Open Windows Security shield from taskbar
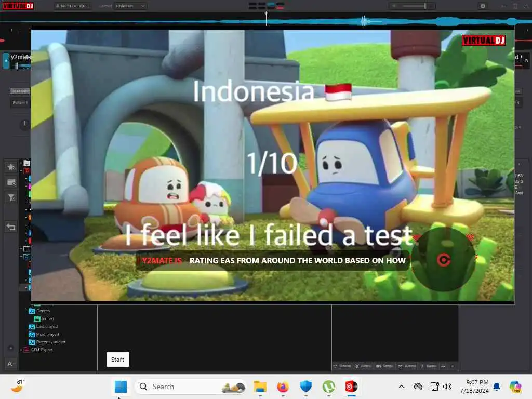 point(306,387)
